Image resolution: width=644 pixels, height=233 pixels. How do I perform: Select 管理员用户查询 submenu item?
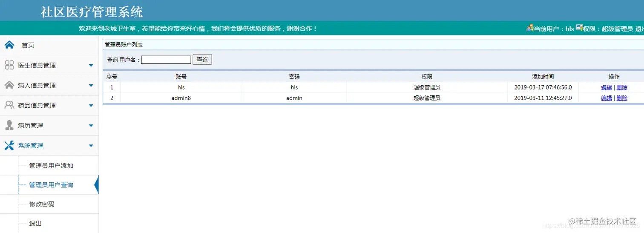point(51,185)
